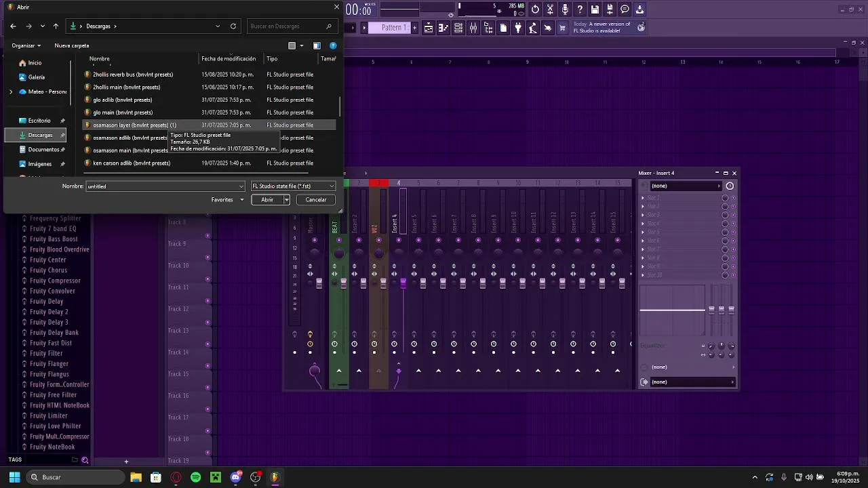Open recent locations chevron in Abrir navigation
This screenshot has height=488, width=868.
[x=43, y=26]
